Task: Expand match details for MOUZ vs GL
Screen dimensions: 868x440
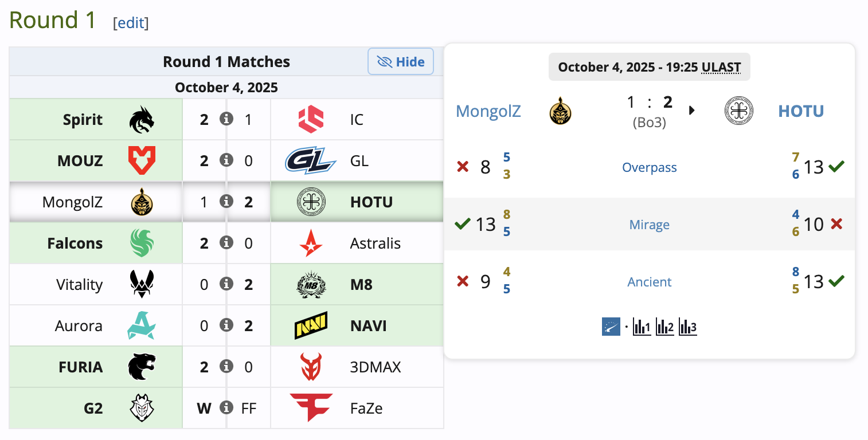Action: (226, 160)
